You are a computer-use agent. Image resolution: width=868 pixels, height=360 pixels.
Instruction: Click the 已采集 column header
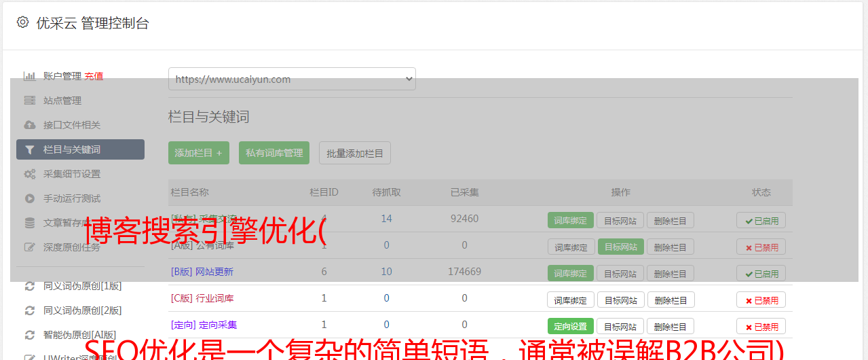click(464, 192)
